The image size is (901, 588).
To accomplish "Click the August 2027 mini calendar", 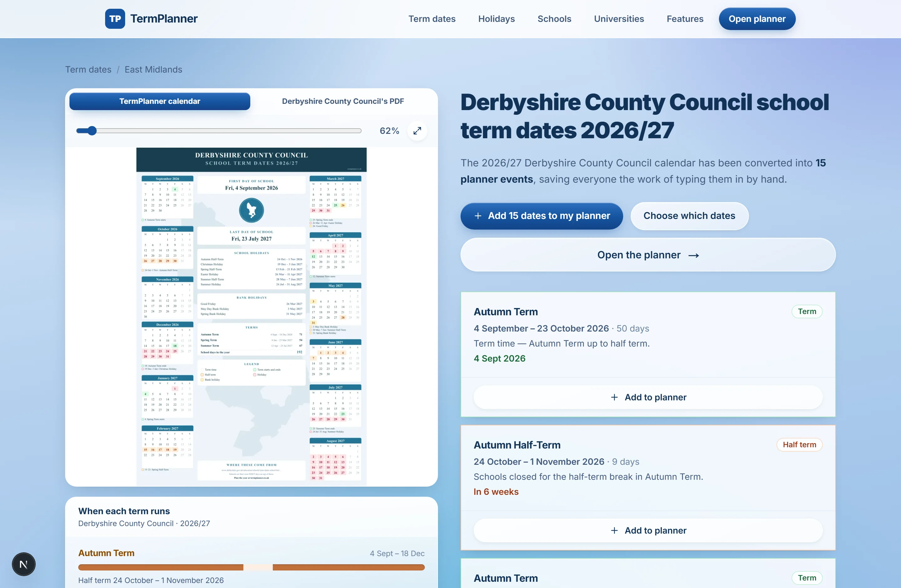I will (x=335, y=459).
